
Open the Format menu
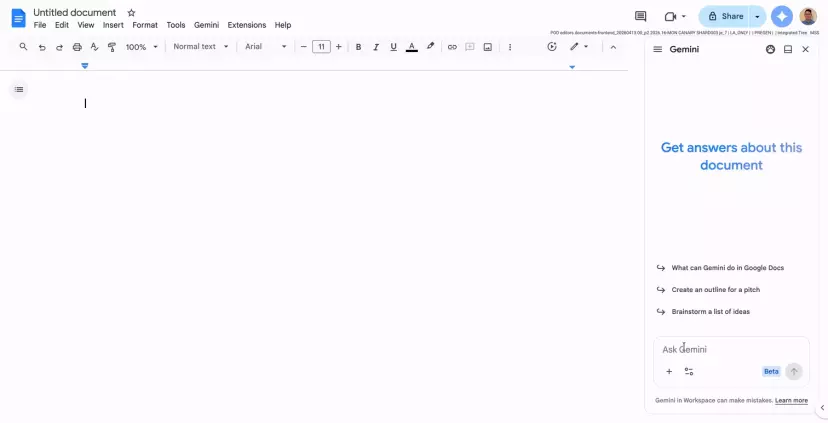[x=145, y=25]
